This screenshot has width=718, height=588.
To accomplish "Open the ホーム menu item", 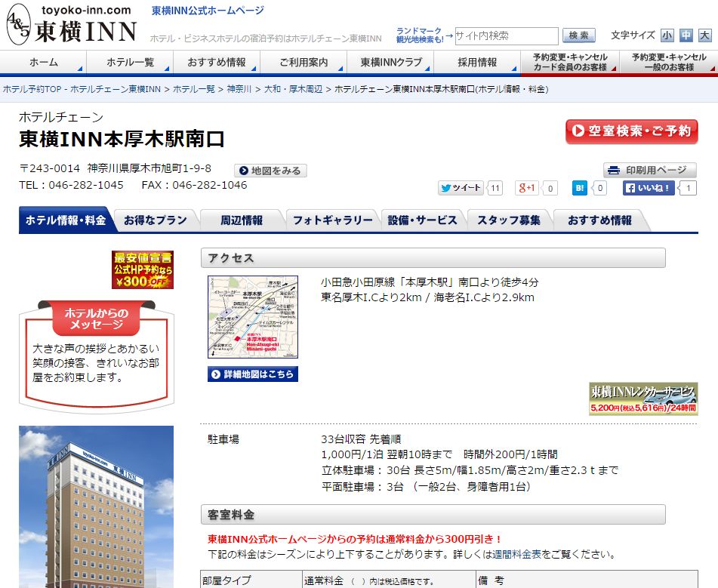I will [44, 63].
